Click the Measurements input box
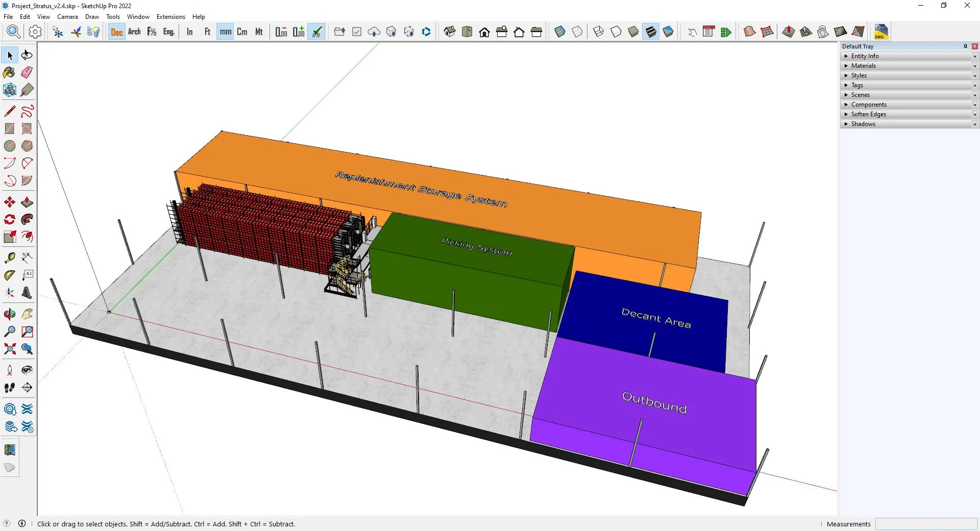Screen dimensions: 980x531 coord(926,524)
